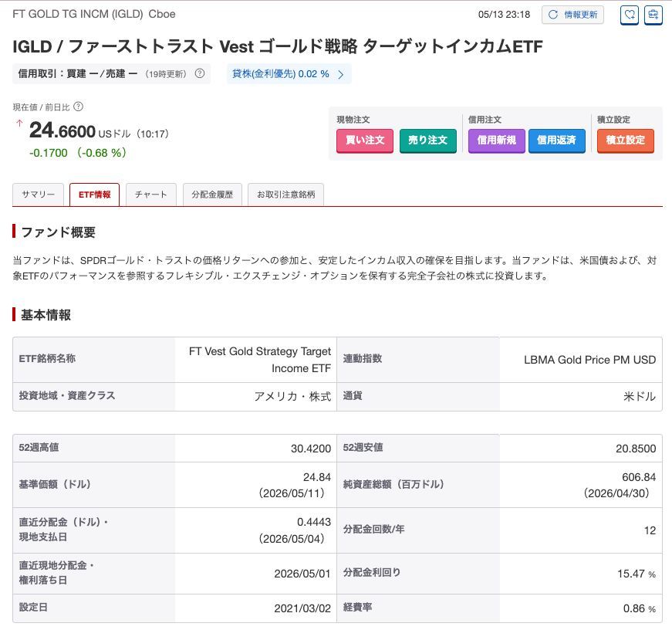Click the favorite heart icon at top right
This screenshot has width=672, height=630.
pos(629,15)
